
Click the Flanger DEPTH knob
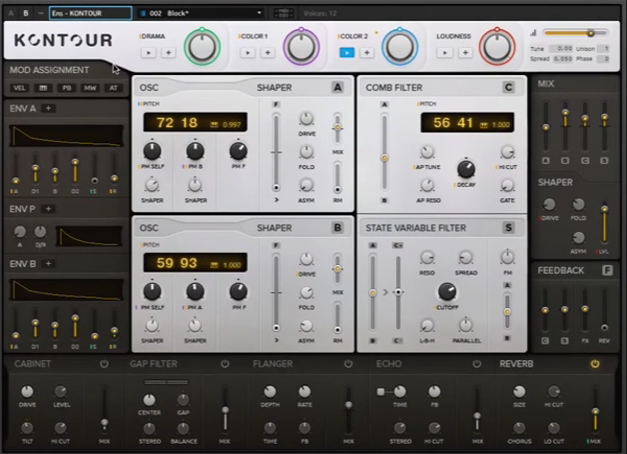pos(270,392)
